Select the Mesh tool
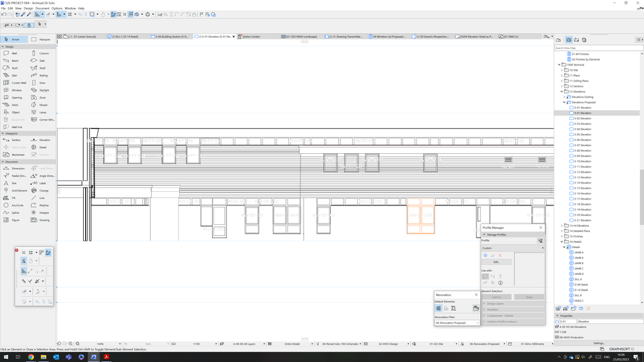644x362 pixels. click(x=14, y=105)
